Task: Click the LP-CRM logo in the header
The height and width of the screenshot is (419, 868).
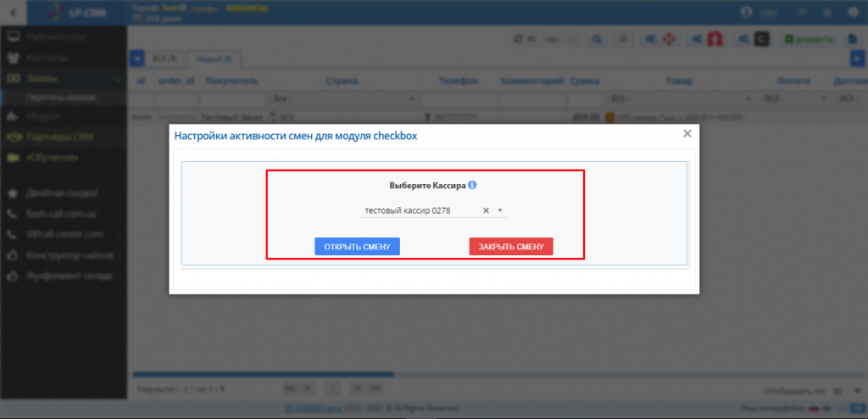Action: coord(77,12)
